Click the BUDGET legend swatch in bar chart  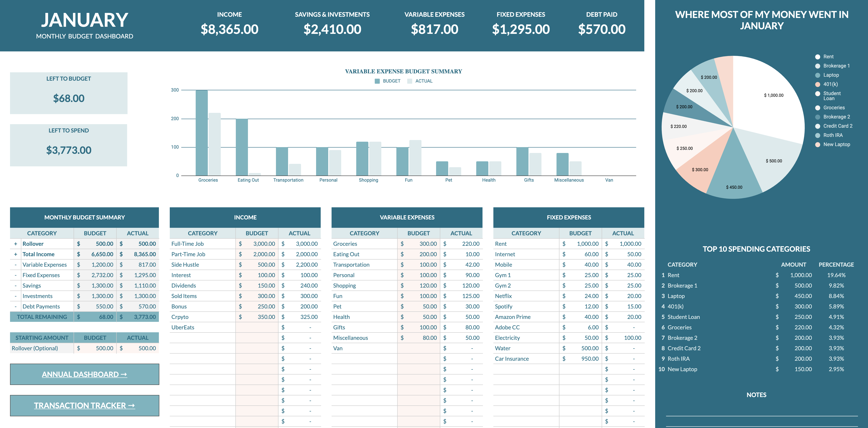click(x=377, y=81)
